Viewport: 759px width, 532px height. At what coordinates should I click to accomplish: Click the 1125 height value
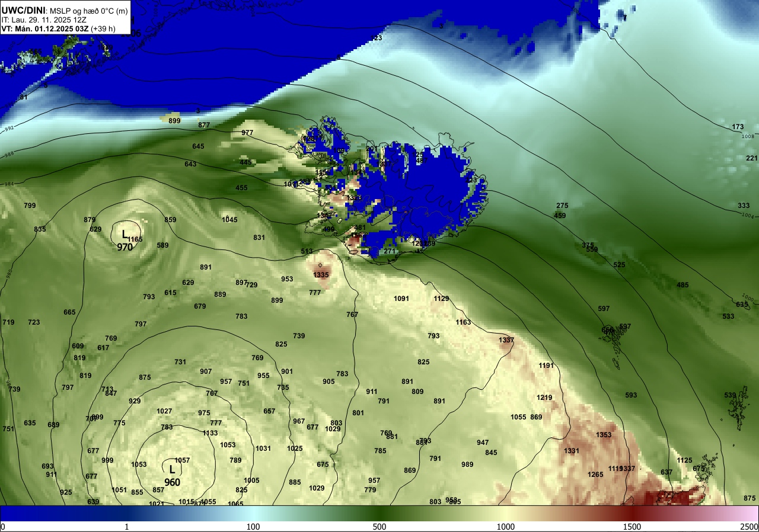click(684, 460)
